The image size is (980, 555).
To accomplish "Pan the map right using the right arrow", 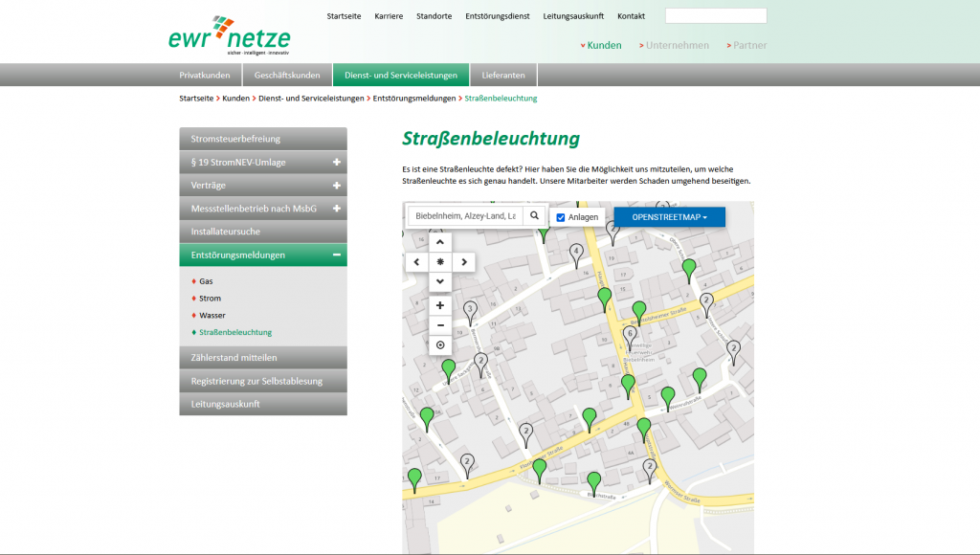I will [463, 261].
